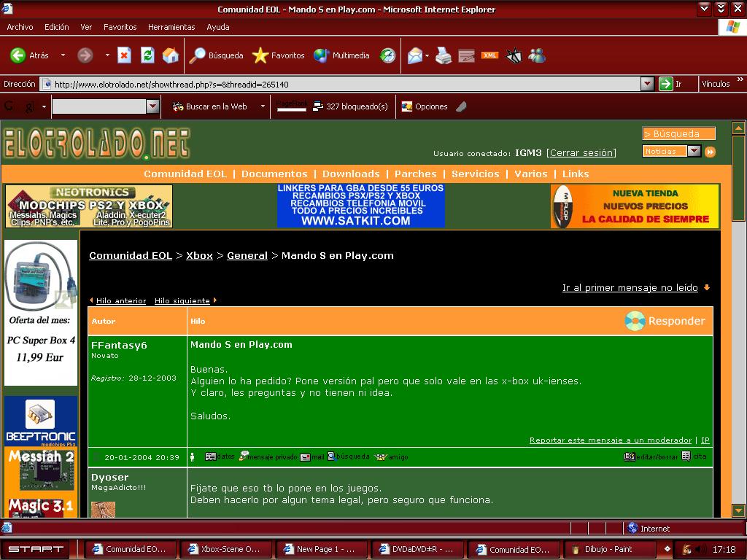Open the Home page icon
The image size is (747, 560).
pyautogui.click(x=170, y=55)
